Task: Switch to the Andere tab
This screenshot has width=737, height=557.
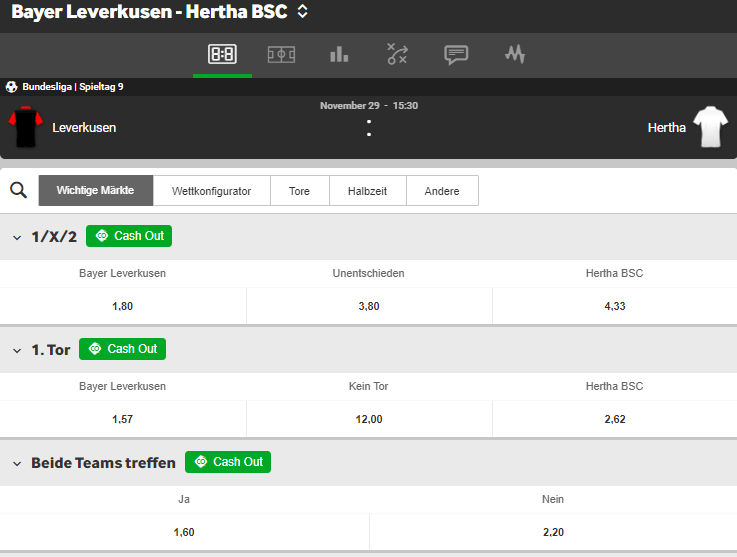Action: coord(442,190)
